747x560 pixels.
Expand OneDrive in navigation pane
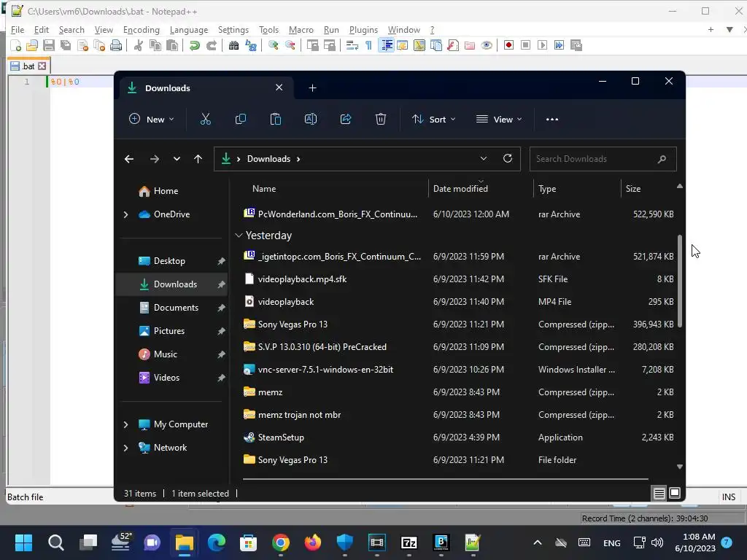coord(125,215)
